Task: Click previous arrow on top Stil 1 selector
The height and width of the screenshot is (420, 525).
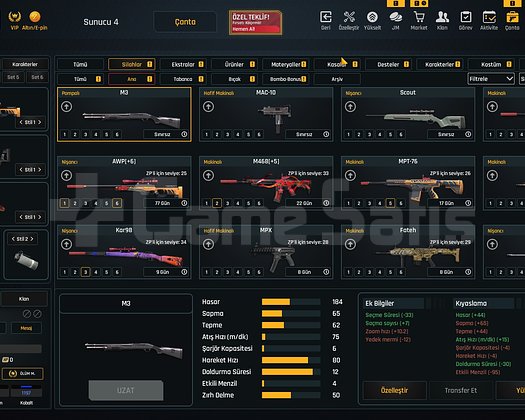Action: (21, 122)
